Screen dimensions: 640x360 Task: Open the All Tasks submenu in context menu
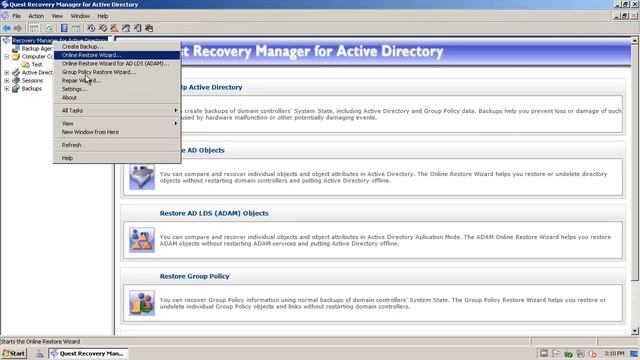click(x=117, y=111)
